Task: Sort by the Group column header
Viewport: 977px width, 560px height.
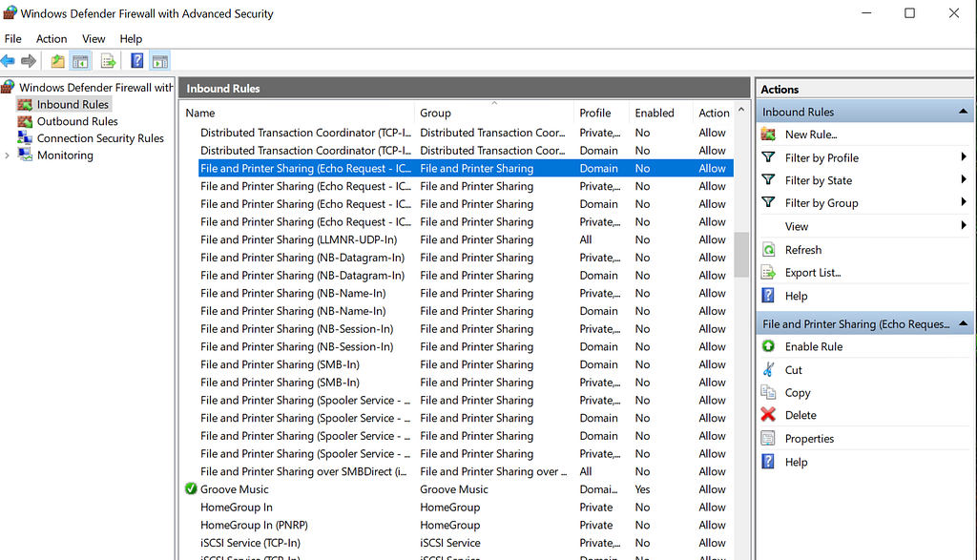Action: click(494, 113)
